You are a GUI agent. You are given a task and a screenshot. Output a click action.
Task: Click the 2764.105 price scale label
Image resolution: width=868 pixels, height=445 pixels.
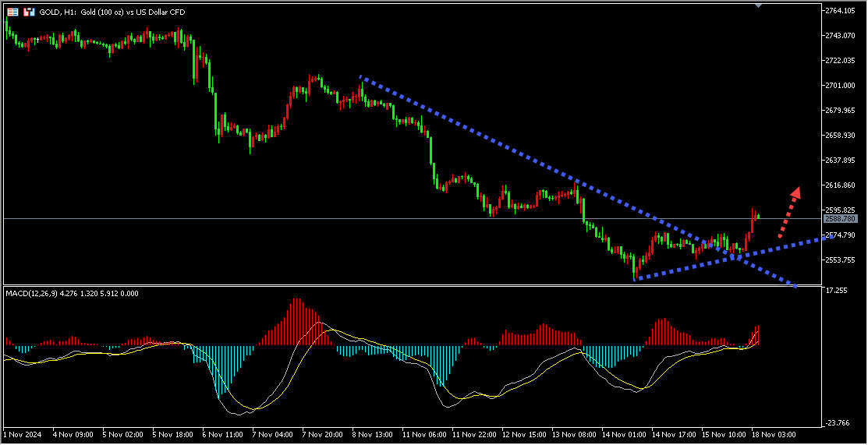[841, 10]
